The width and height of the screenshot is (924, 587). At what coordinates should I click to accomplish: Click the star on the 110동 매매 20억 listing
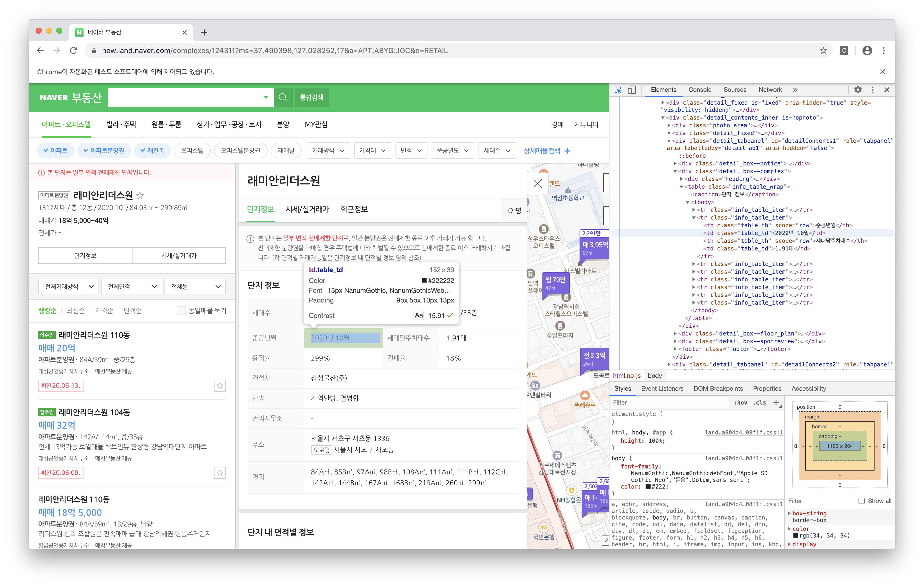[220, 386]
